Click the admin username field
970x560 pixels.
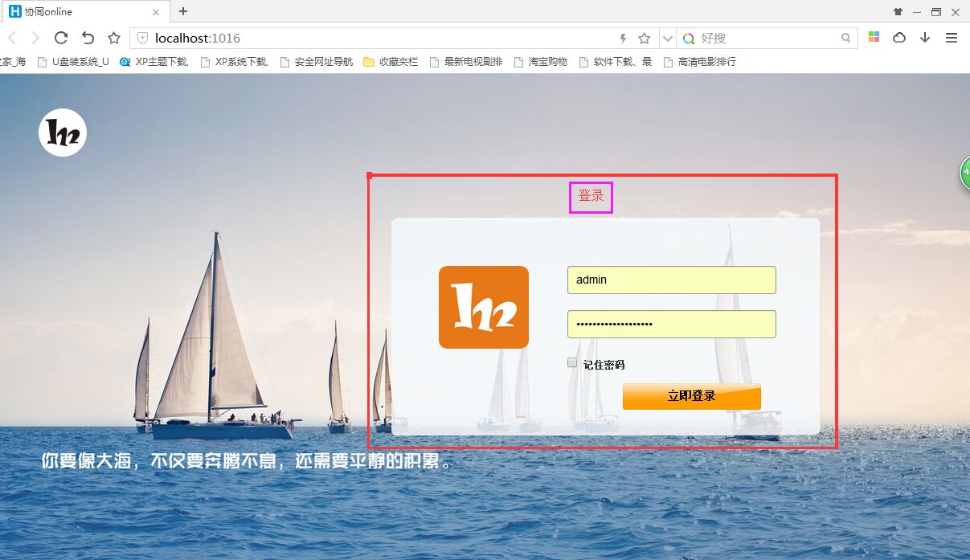click(x=671, y=280)
